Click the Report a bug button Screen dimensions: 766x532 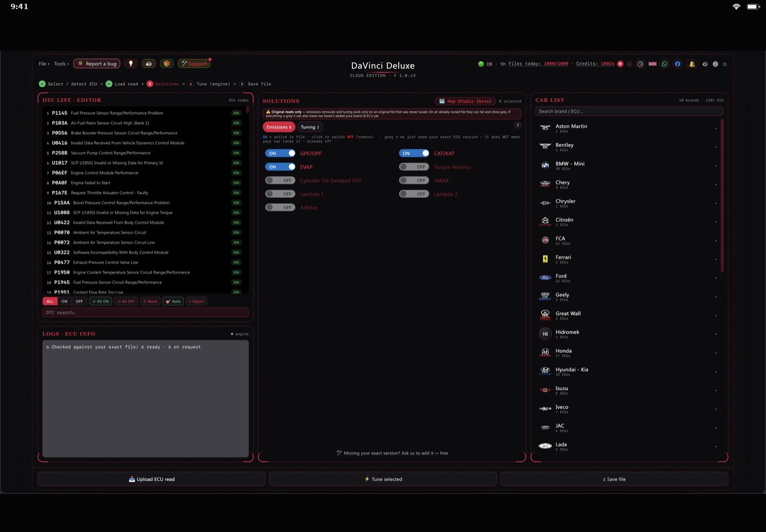(97, 64)
